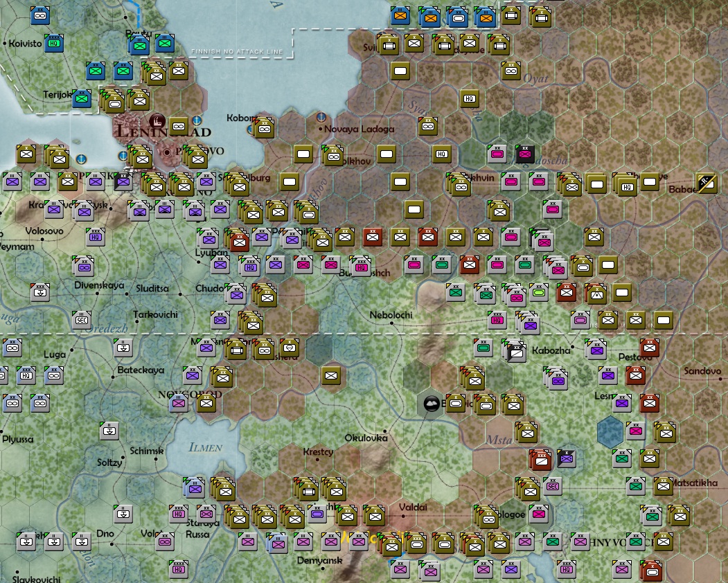Click the Slavkovichi town label
The image size is (728, 583).
pyautogui.click(x=36, y=580)
